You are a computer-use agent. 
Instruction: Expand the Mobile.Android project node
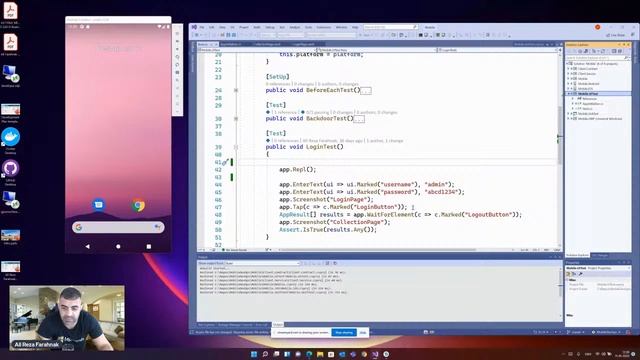568,84
